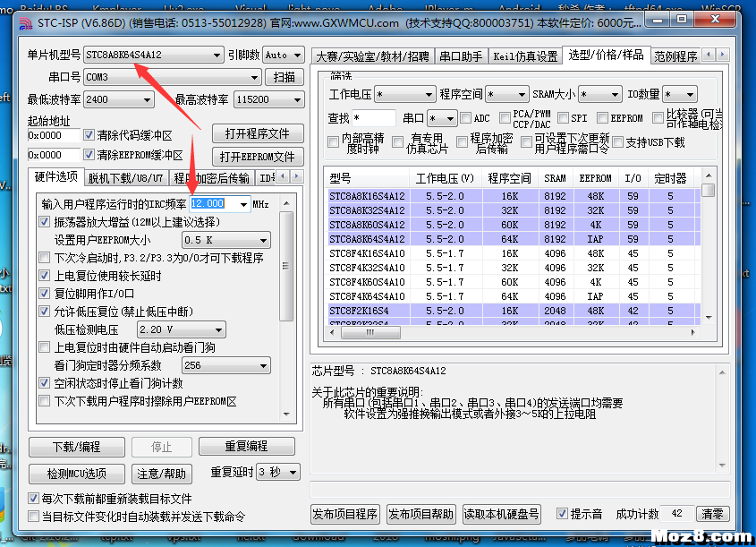Click 读取本机硬盘号 button
The height and width of the screenshot is (547, 756).
click(501, 514)
